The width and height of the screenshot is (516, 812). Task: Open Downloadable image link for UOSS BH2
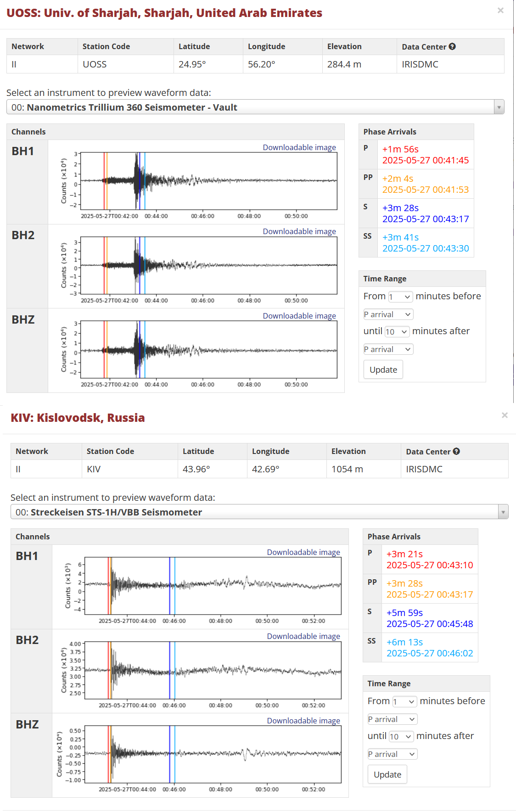point(299,231)
